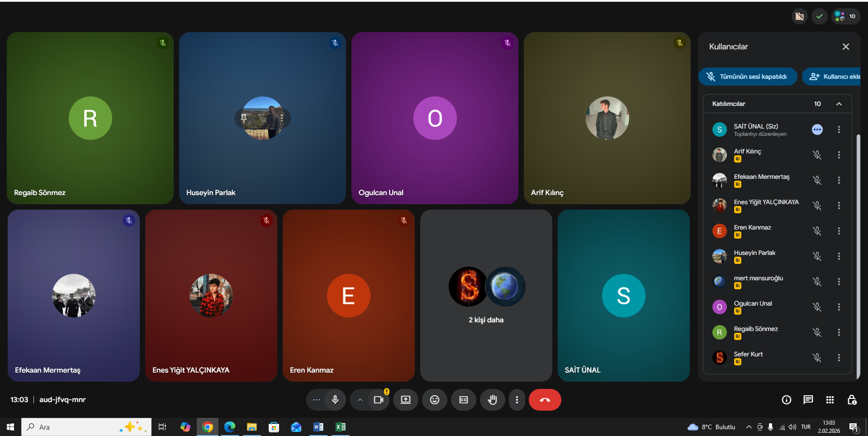The height and width of the screenshot is (436, 868).
Task: Open more options for Sefer Kurt
Action: pyautogui.click(x=839, y=358)
